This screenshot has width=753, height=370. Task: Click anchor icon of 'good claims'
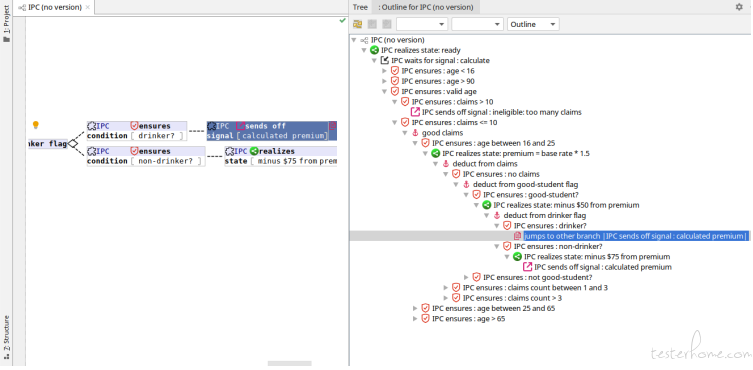[415, 133]
